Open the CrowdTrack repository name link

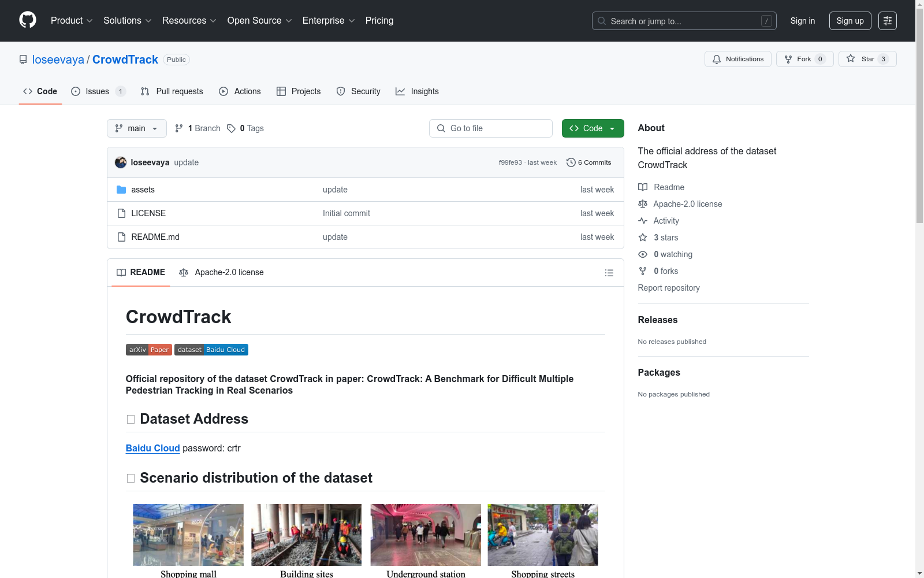click(125, 60)
